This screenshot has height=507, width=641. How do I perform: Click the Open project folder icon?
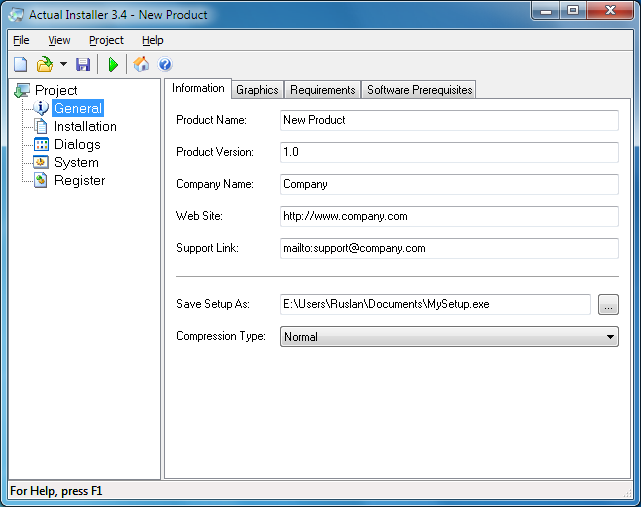(x=45, y=65)
